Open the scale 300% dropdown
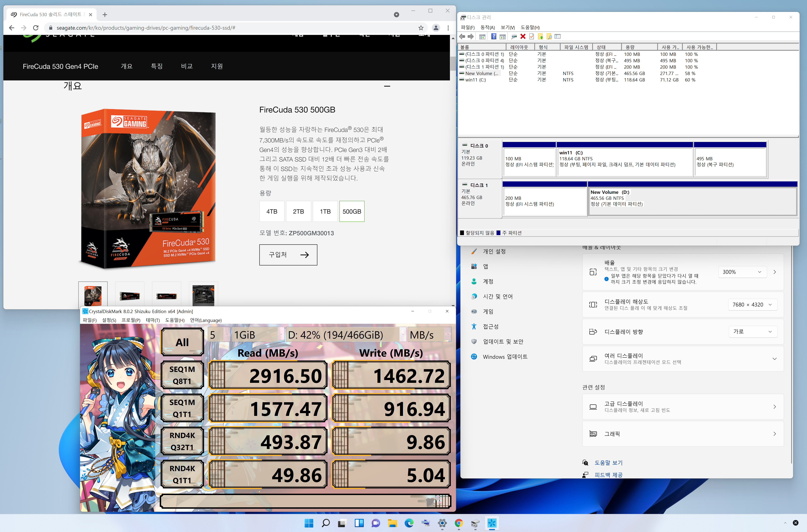807x532 pixels. (742, 272)
